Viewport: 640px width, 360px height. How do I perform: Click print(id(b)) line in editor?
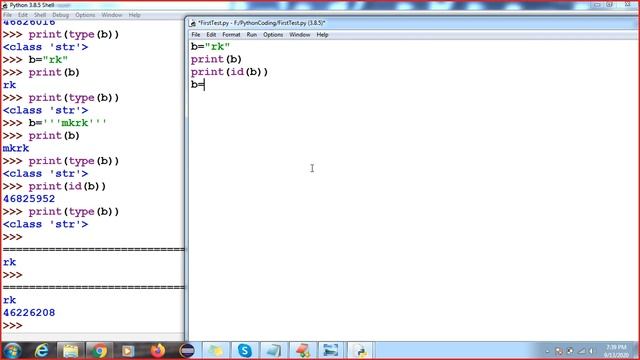229,72
